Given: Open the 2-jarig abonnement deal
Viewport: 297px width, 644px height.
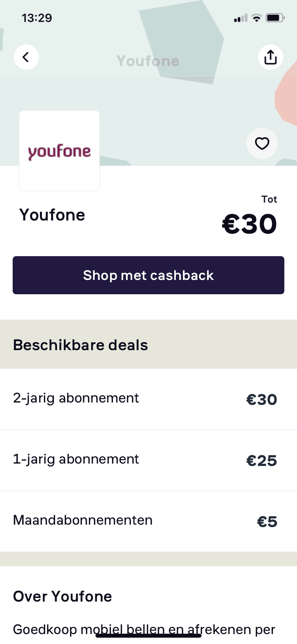Looking at the screenshot, I should click(x=76, y=398).
